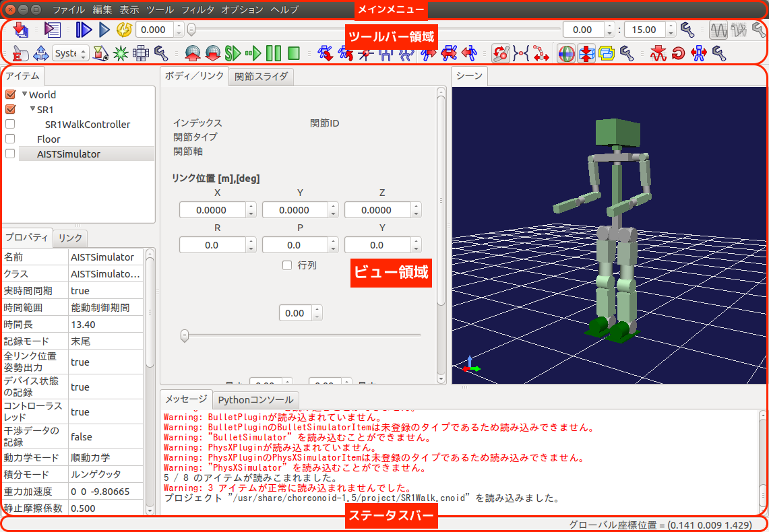769x532 pixels.
Task: Enable the 行列 checkbox
Action: click(287, 265)
